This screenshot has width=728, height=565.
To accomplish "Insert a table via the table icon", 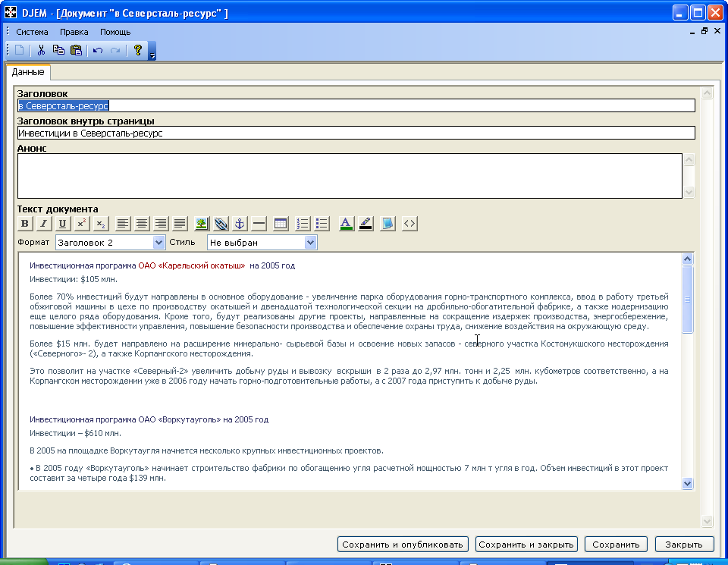I will coord(281,224).
